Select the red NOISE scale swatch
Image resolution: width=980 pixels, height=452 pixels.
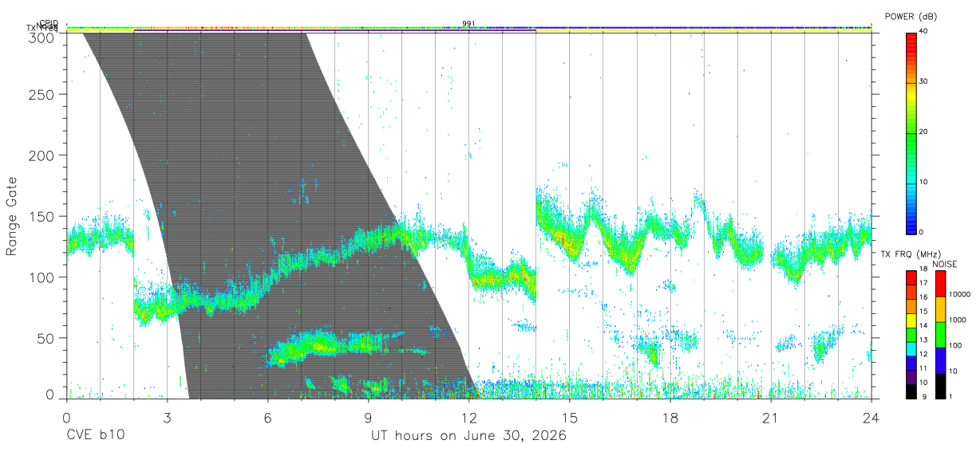tap(940, 284)
